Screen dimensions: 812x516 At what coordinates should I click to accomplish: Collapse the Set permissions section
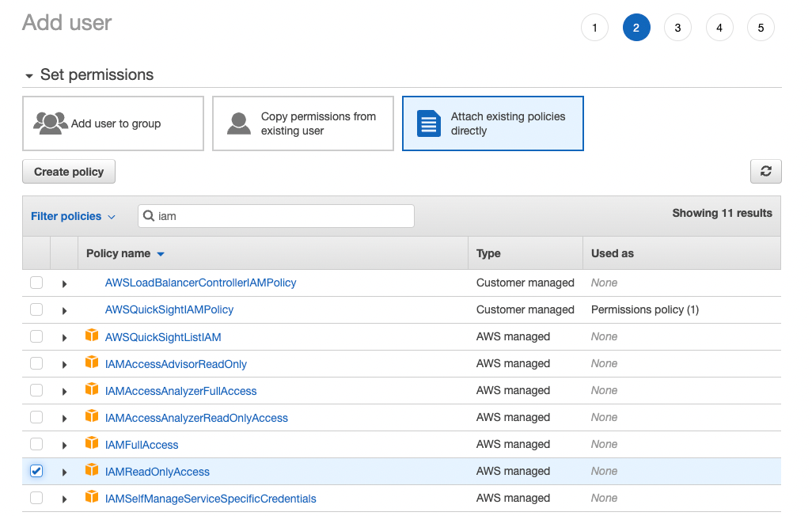pyautogui.click(x=29, y=76)
